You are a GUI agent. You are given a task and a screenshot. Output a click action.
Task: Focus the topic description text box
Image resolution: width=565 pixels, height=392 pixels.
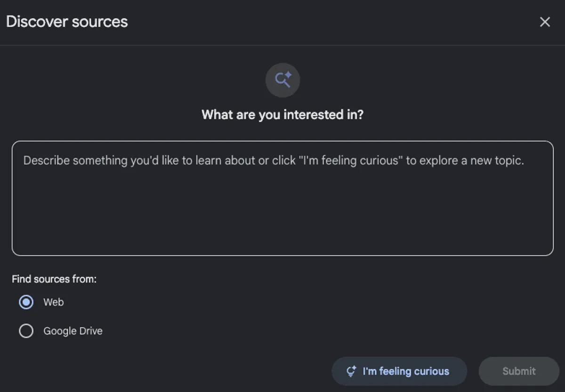pyautogui.click(x=282, y=198)
